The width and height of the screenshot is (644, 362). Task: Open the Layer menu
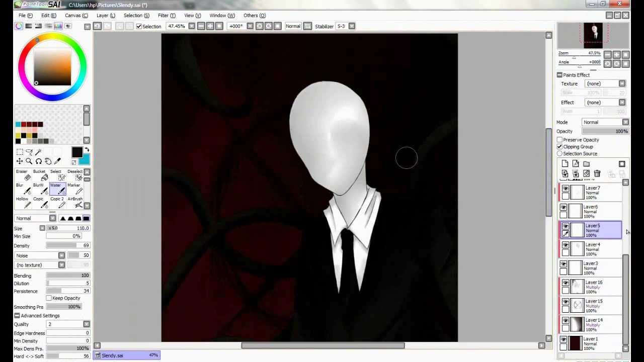coord(106,15)
